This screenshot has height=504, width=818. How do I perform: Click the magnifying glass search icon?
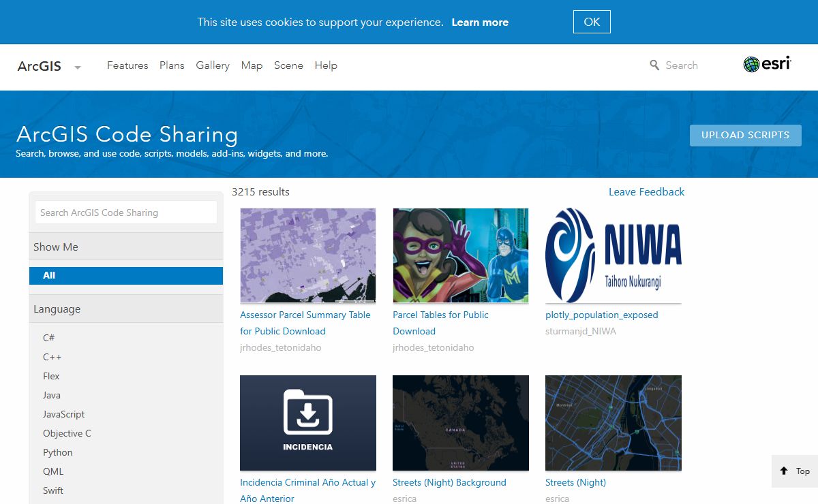654,65
